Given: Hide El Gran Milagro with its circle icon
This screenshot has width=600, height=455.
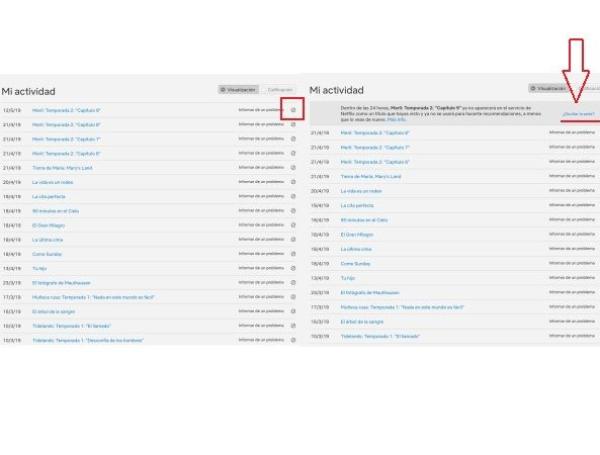Looking at the screenshot, I should pyautogui.click(x=293, y=225).
